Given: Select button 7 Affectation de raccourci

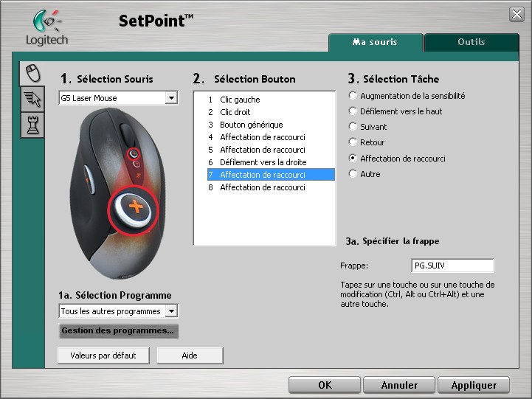Looking at the screenshot, I should (x=271, y=175).
